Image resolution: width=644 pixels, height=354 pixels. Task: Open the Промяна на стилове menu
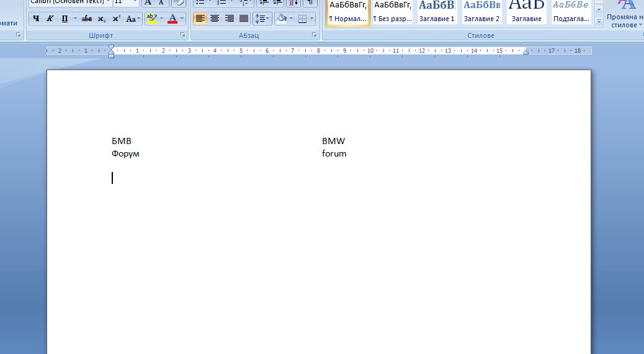click(625, 14)
